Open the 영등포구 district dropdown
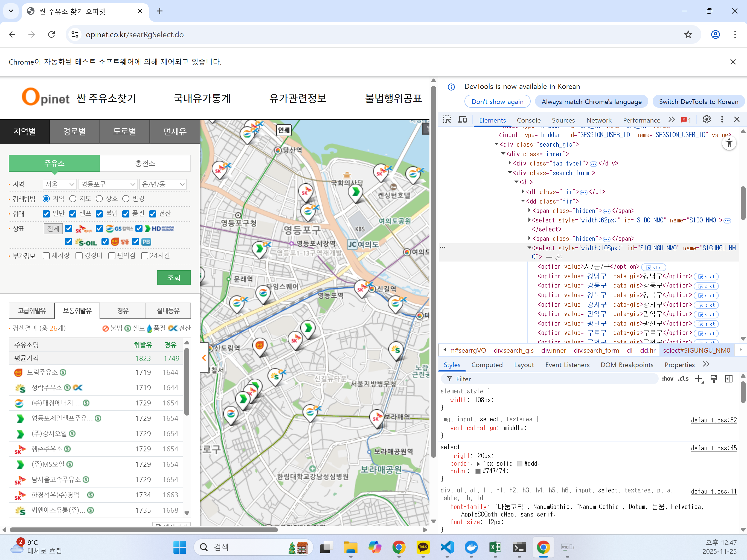 [108, 184]
